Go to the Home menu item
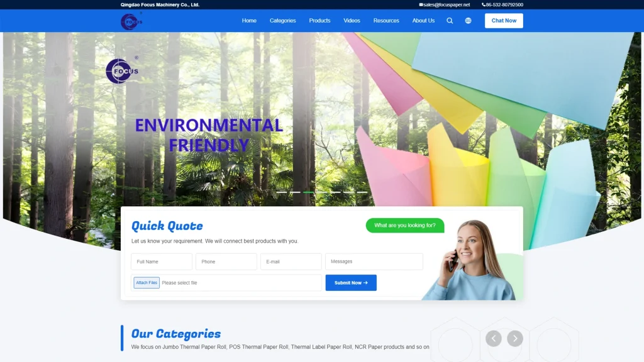 tap(249, 21)
